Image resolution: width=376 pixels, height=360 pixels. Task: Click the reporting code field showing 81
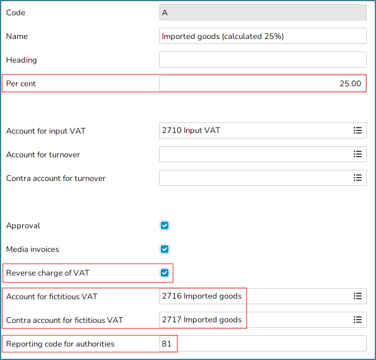(263, 343)
